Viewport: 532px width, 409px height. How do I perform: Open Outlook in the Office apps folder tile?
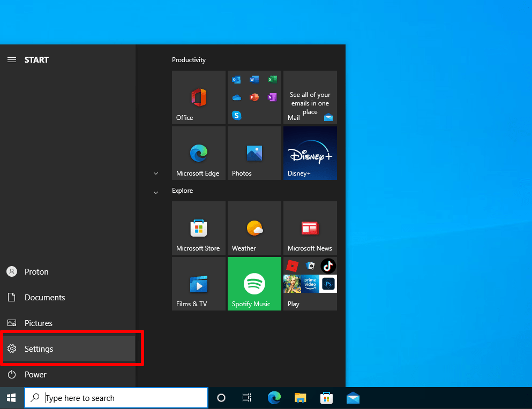point(236,80)
